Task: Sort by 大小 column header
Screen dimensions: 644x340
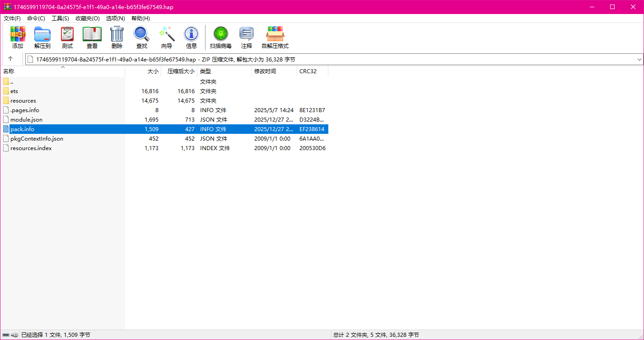Action: pyautogui.click(x=143, y=71)
